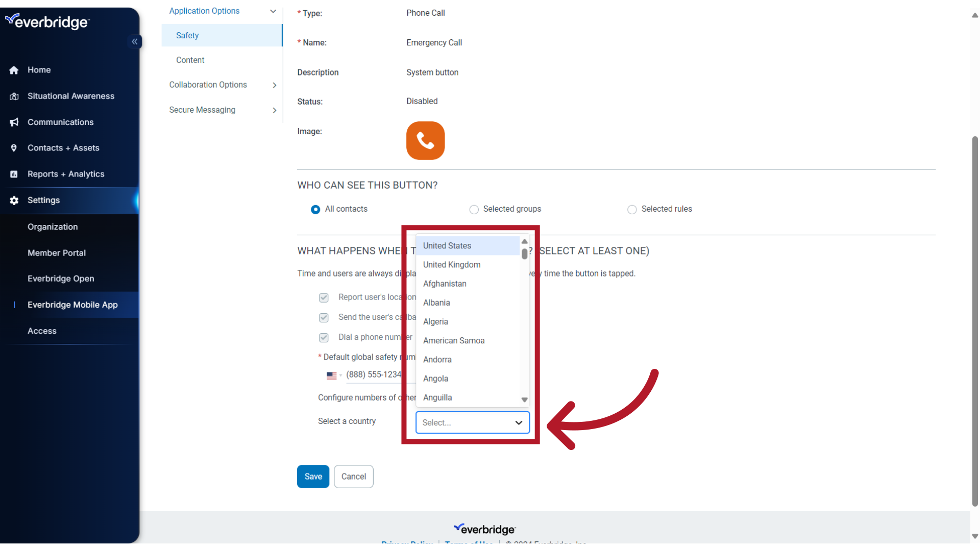980x551 pixels.
Task: Open the 'Select a country' dropdown
Action: point(472,422)
